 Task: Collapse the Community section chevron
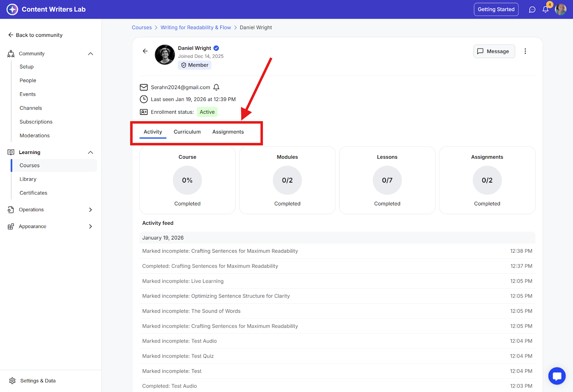click(91, 54)
